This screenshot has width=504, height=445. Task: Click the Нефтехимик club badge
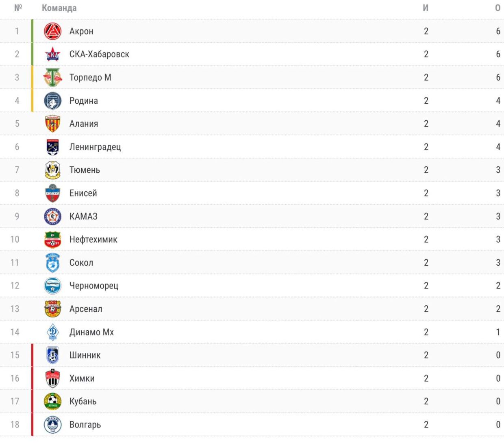(52, 240)
